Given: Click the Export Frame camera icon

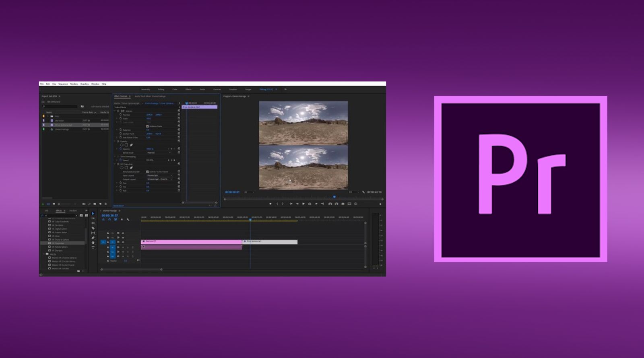Looking at the screenshot, I should pyautogui.click(x=343, y=204).
